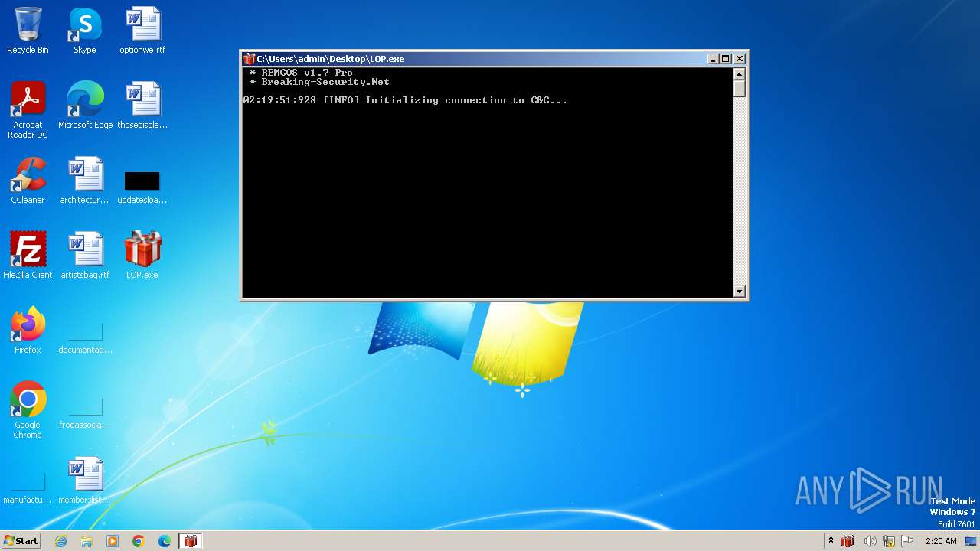Image resolution: width=980 pixels, height=551 pixels.
Task: Show hidden tray icons arrow
Action: [x=831, y=541]
